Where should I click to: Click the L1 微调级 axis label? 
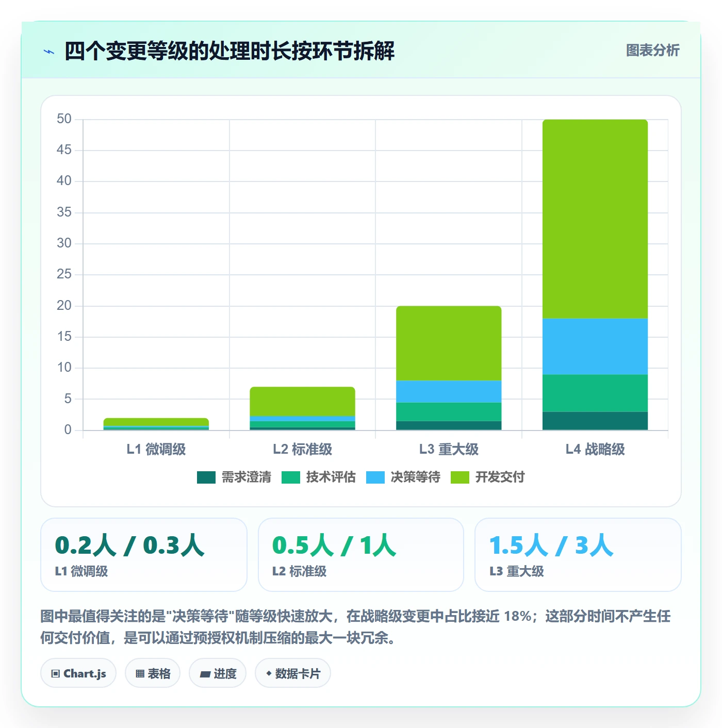click(156, 449)
